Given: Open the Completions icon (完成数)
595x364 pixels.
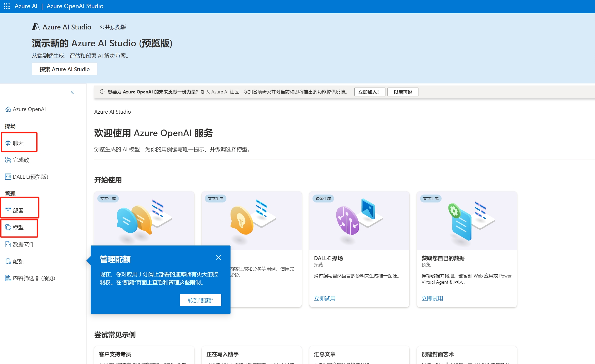Looking at the screenshot, I should tap(8, 160).
